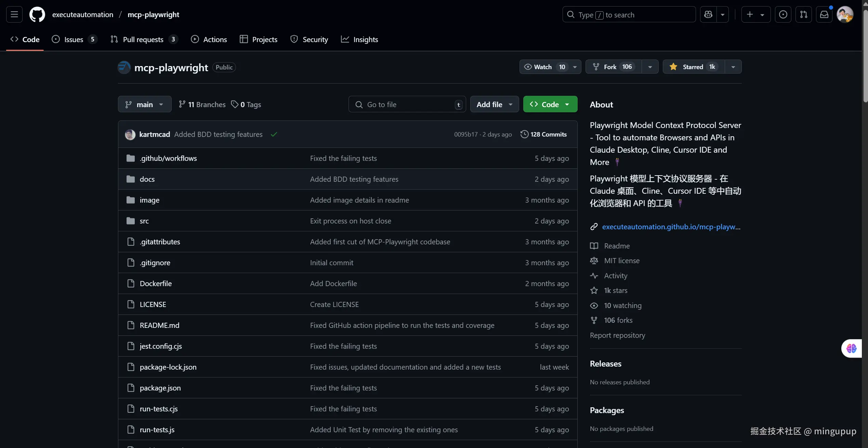Image resolution: width=868 pixels, height=448 pixels.
Task: Click the commit status green checkmark
Action: (274, 135)
